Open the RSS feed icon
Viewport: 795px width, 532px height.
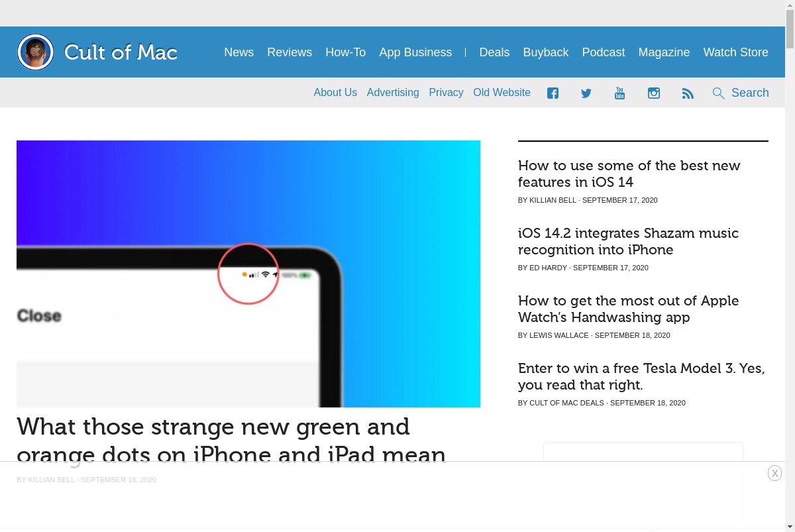(688, 93)
